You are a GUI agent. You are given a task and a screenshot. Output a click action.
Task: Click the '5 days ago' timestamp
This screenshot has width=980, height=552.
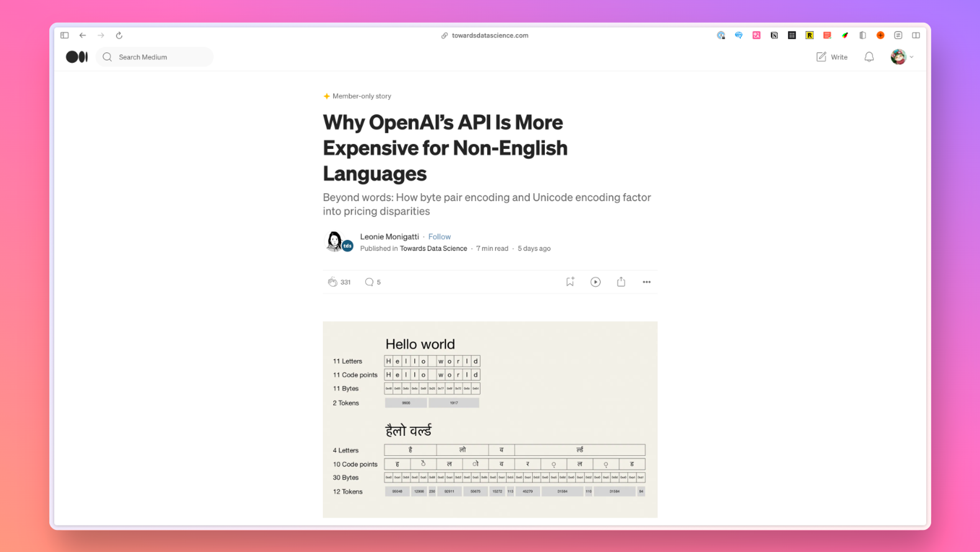click(x=534, y=249)
